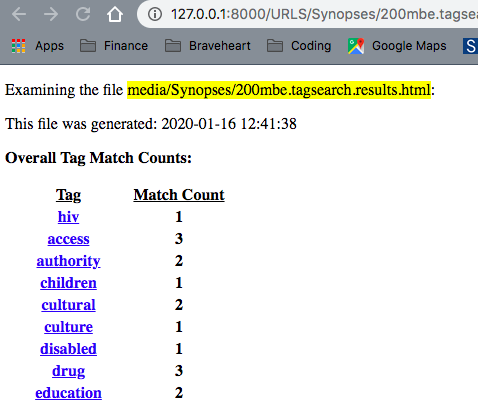Follow the hiv tag link

(x=68, y=217)
